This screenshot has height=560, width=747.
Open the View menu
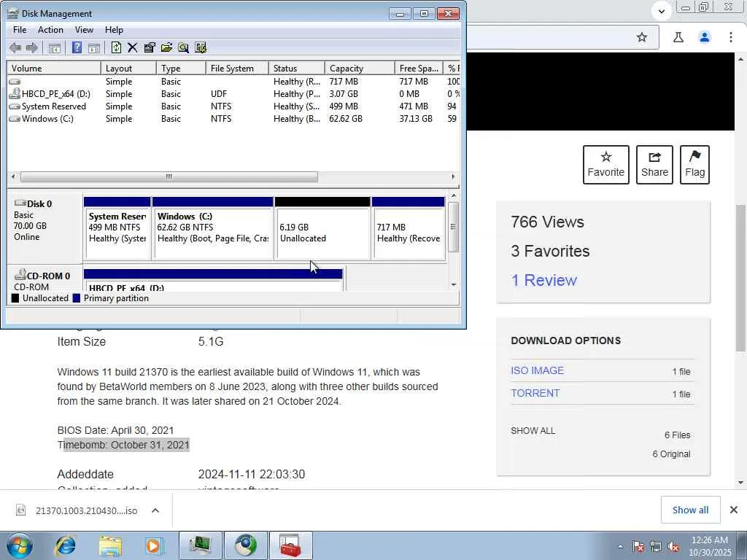(84, 29)
